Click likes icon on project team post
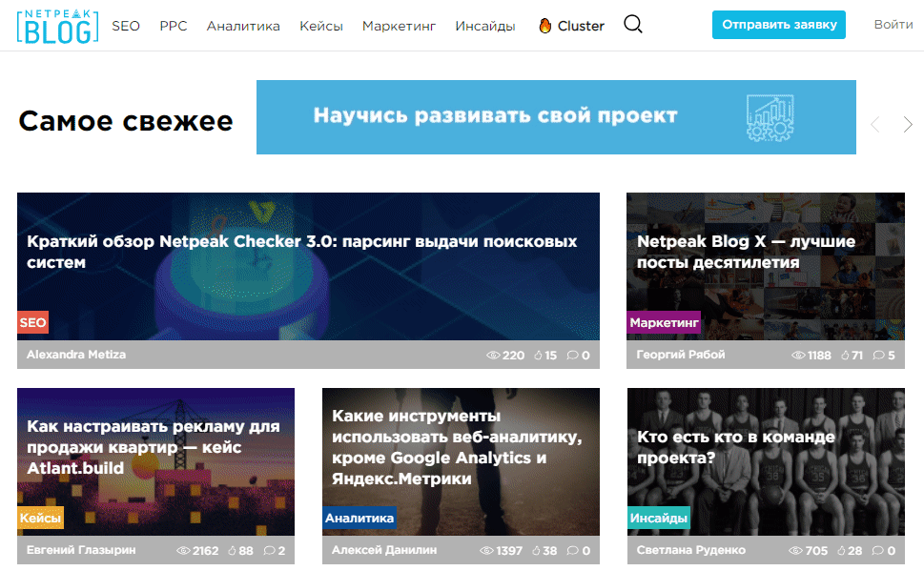Image resolution: width=924 pixels, height=571 pixels. pyautogui.click(x=841, y=550)
